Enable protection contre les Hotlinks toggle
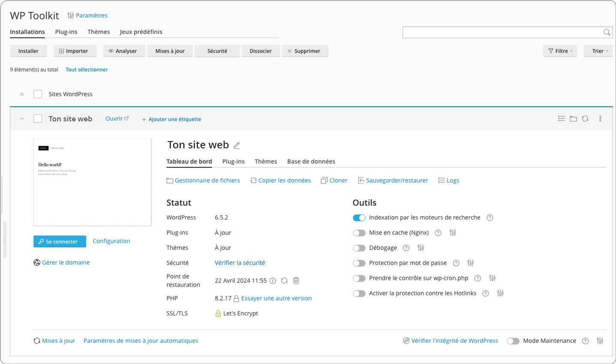Image resolution: width=616 pixels, height=364 pixels. (359, 293)
